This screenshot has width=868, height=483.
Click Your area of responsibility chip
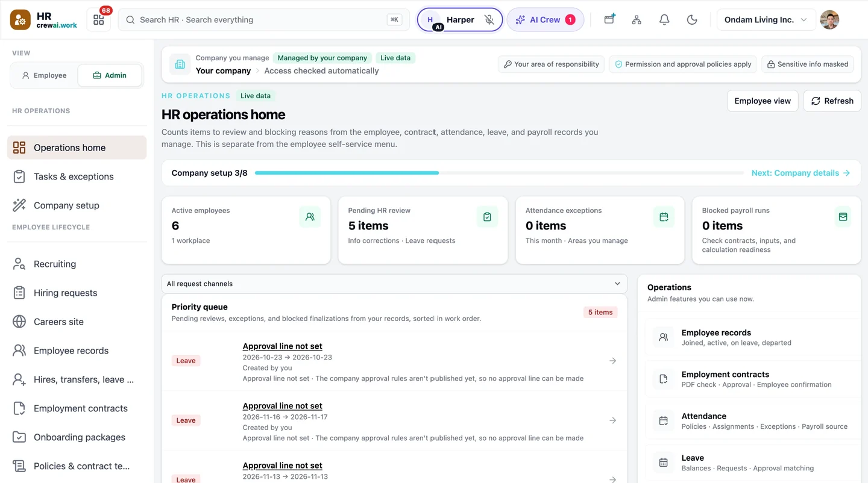click(552, 64)
